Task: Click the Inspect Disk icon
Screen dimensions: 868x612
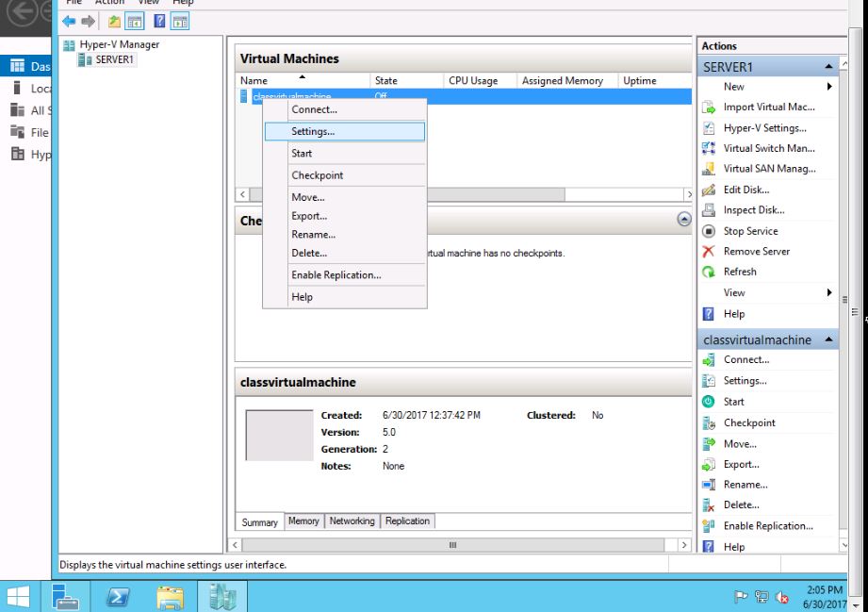Action: [x=709, y=210]
